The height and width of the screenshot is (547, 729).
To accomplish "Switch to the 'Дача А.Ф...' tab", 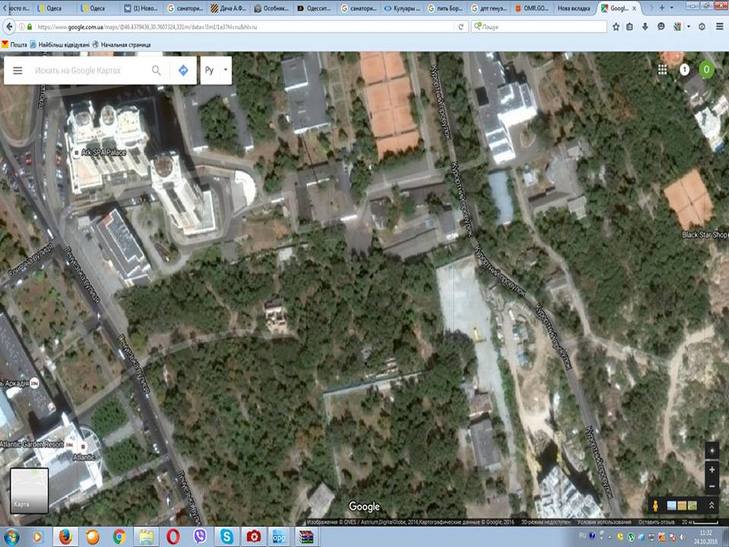I will (x=229, y=8).
